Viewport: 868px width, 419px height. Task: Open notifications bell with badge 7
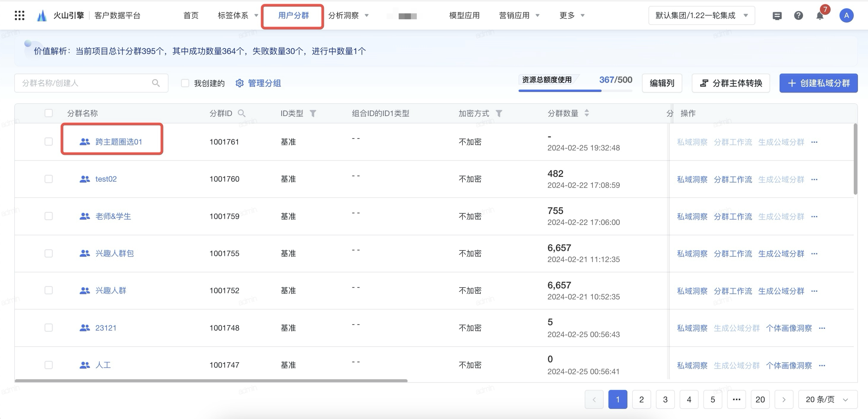click(820, 15)
